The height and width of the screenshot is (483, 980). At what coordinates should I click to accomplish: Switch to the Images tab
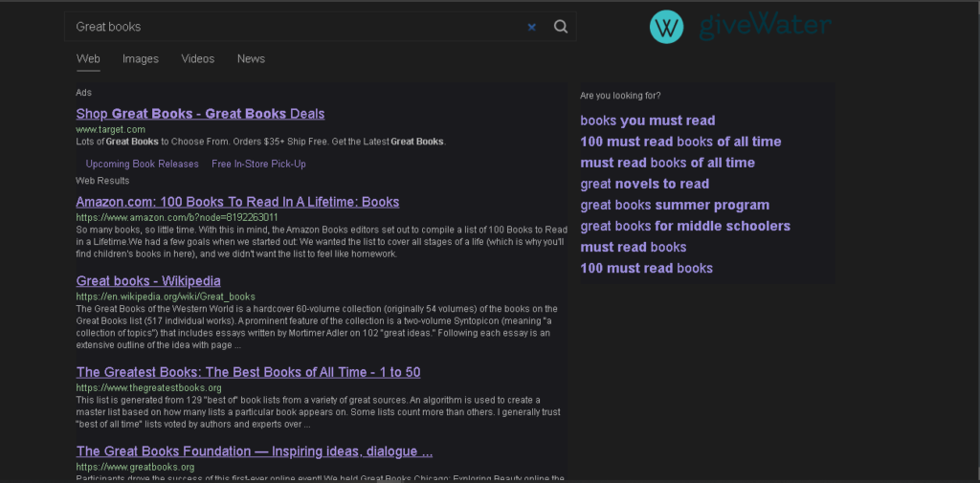pos(141,58)
